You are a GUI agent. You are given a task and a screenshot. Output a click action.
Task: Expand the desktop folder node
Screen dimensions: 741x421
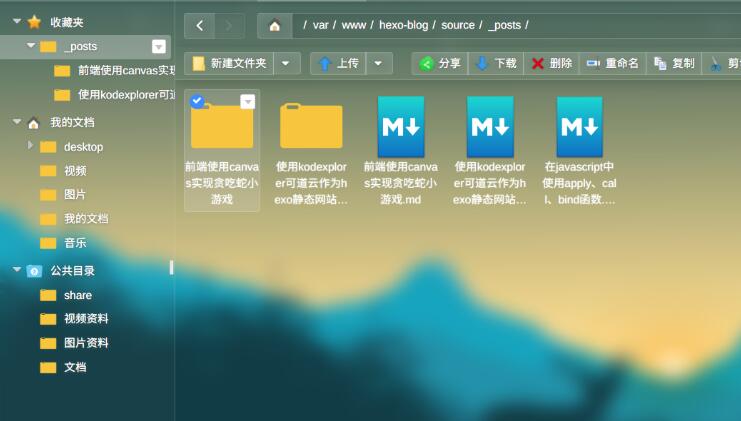pyautogui.click(x=30, y=145)
